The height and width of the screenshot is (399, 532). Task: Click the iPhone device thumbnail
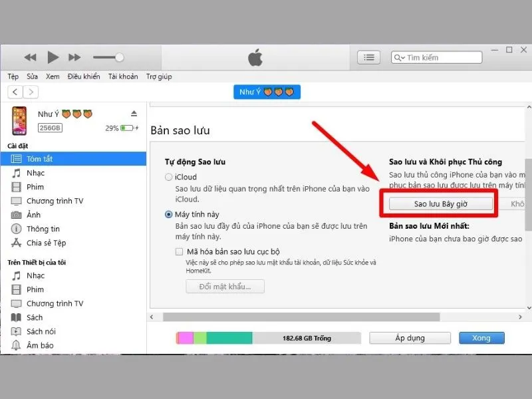click(19, 121)
